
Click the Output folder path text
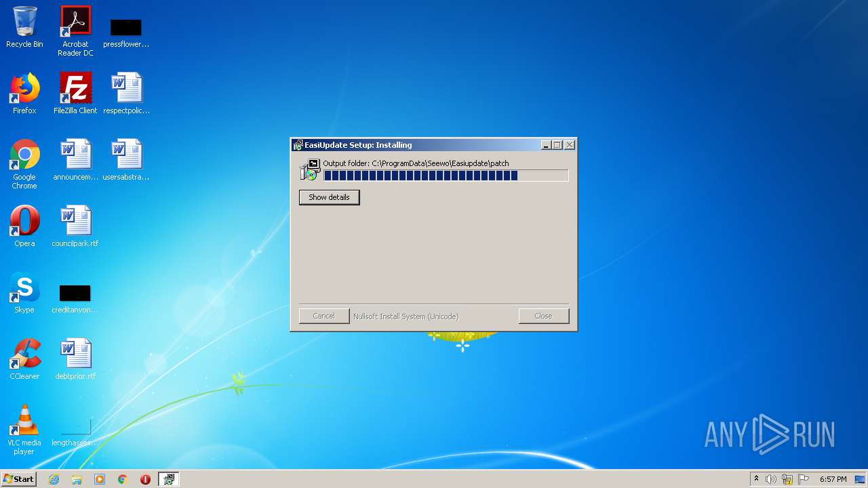coord(416,163)
